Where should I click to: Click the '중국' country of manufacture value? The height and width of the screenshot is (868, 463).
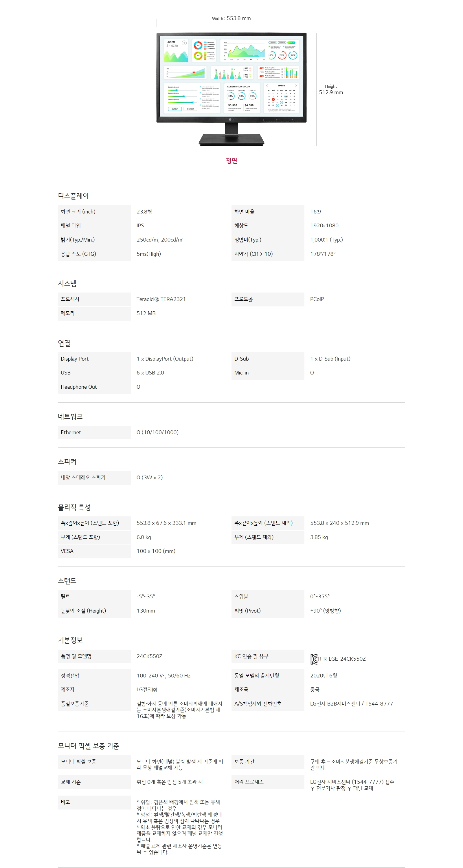(x=315, y=690)
